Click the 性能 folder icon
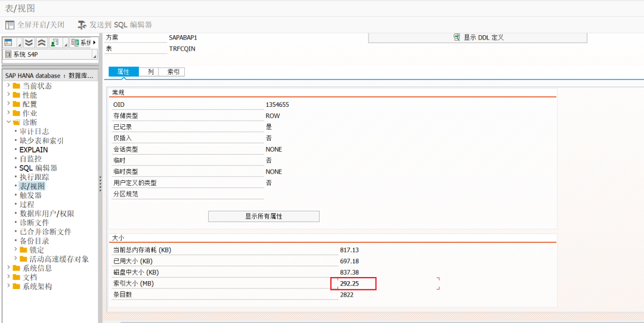Viewport: 644px width, 323px height. click(17, 95)
